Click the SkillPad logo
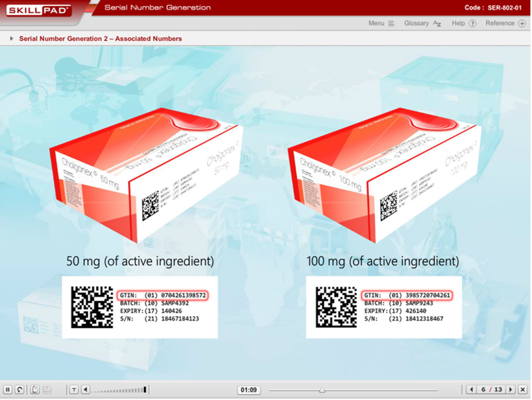532x400 pixels. click(x=38, y=10)
